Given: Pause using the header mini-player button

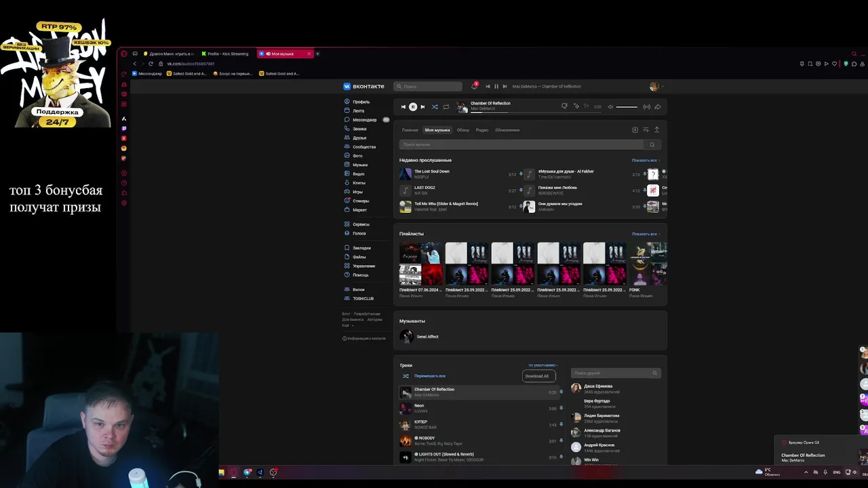Looking at the screenshot, I should pyautogui.click(x=496, y=86).
